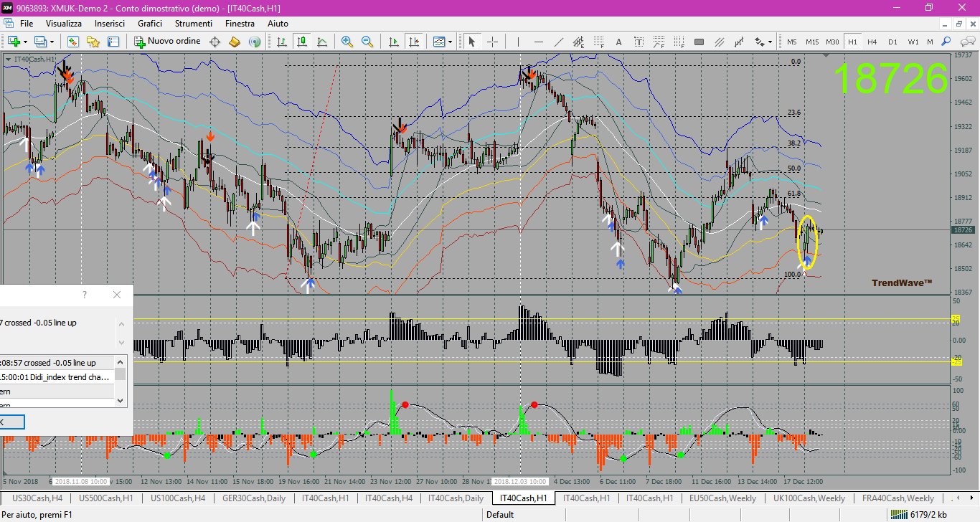The image size is (980, 522).
Task: Set timeframe to H4
Action: tap(872, 42)
